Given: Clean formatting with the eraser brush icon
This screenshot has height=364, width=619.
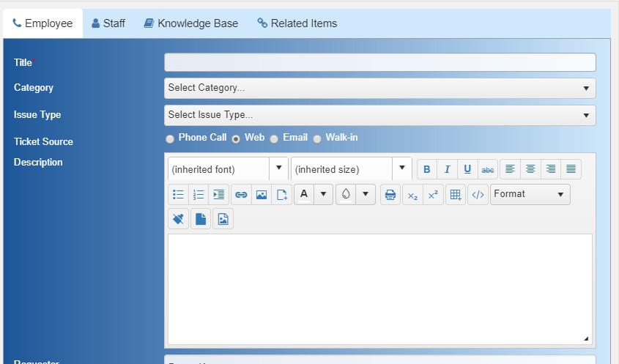Looking at the screenshot, I should click(179, 219).
